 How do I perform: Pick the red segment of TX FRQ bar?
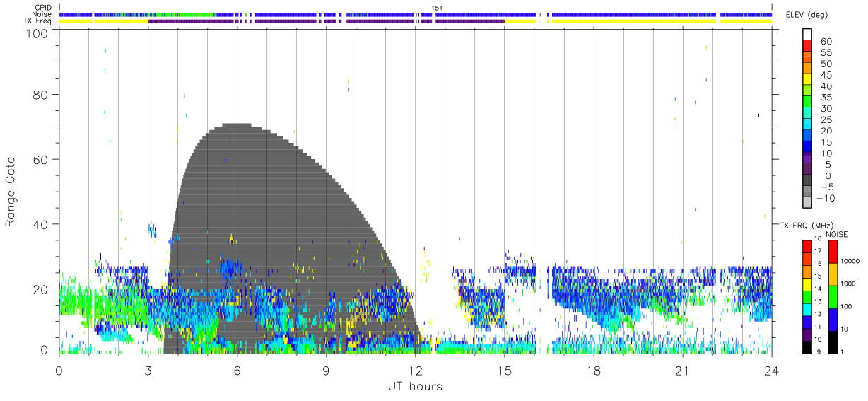807,246
